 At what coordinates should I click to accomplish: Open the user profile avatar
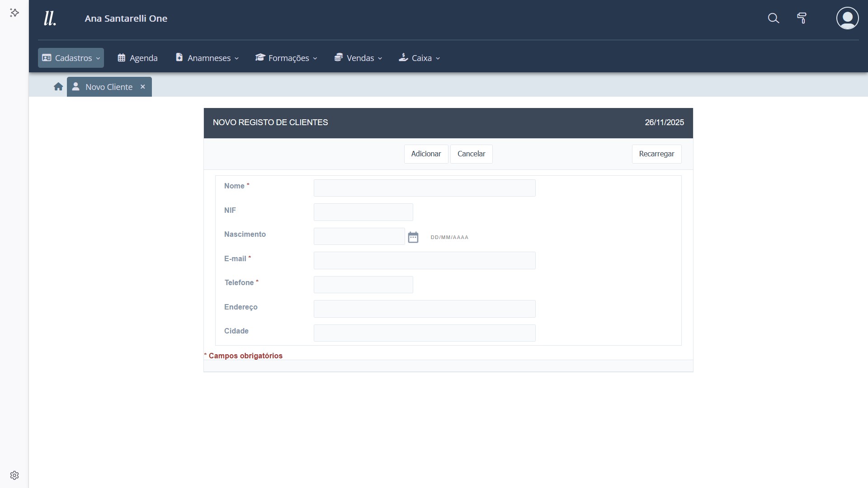pos(847,18)
